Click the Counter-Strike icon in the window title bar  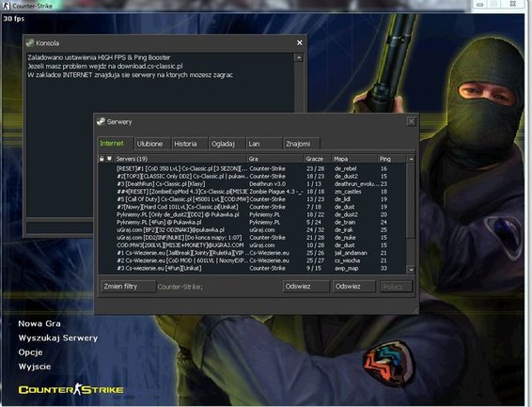pyautogui.click(x=7, y=6)
